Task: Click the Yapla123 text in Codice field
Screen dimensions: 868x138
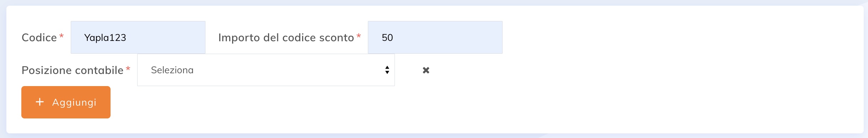Action: (105, 38)
